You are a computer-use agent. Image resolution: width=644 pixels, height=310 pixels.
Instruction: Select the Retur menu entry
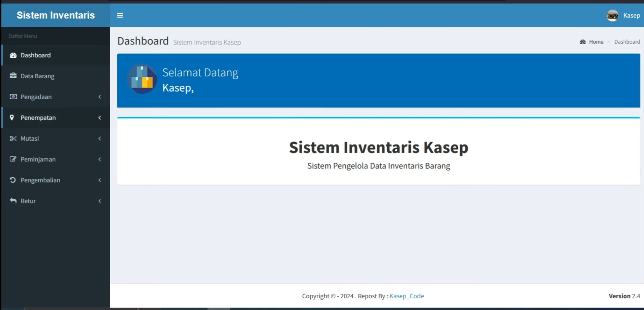[56, 201]
